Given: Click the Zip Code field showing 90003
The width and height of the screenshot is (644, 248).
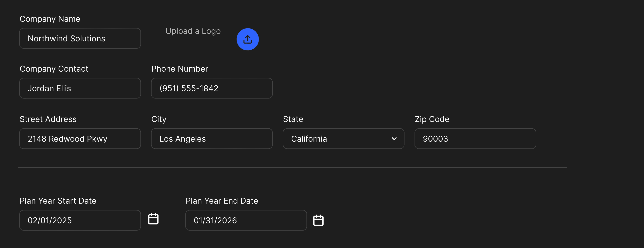Looking at the screenshot, I should click(475, 139).
